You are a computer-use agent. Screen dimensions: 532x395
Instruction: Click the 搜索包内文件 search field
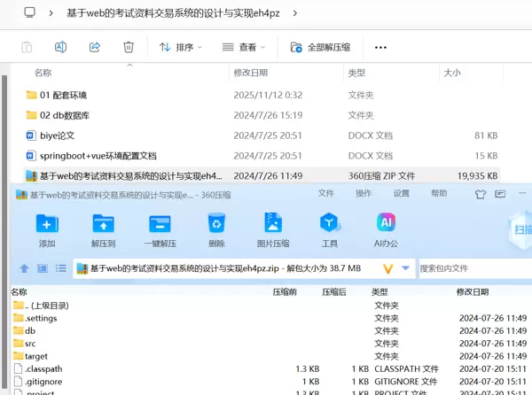470,268
